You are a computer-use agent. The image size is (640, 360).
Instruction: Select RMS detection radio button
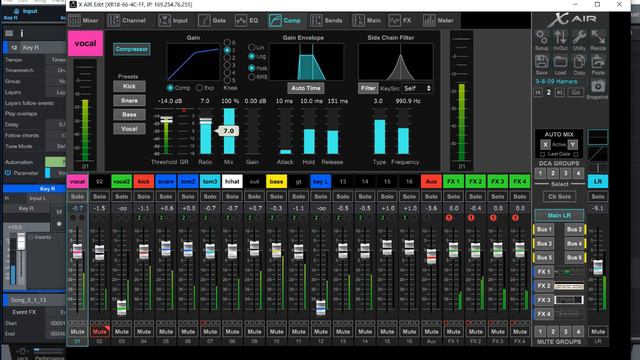coord(251,77)
